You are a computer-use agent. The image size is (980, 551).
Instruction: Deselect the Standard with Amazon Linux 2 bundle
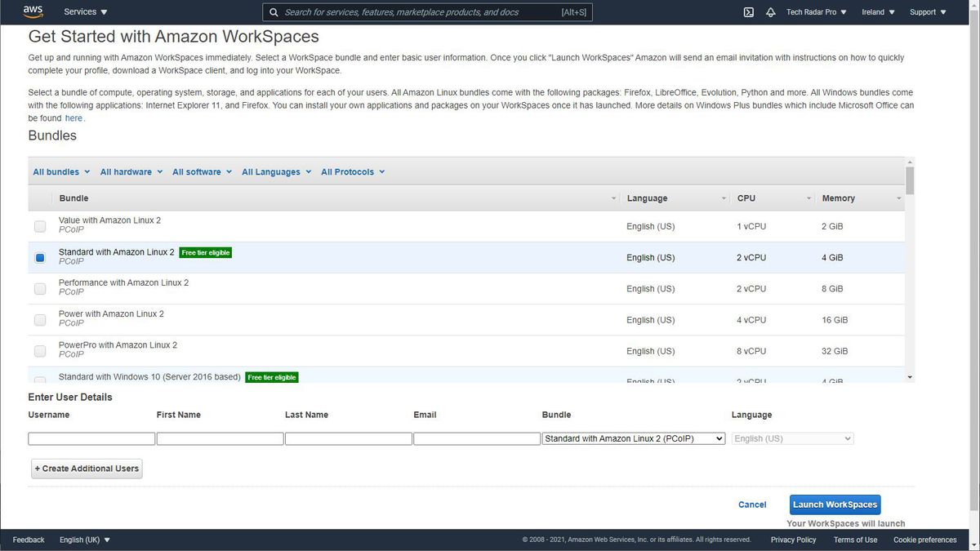click(x=39, y=257)
